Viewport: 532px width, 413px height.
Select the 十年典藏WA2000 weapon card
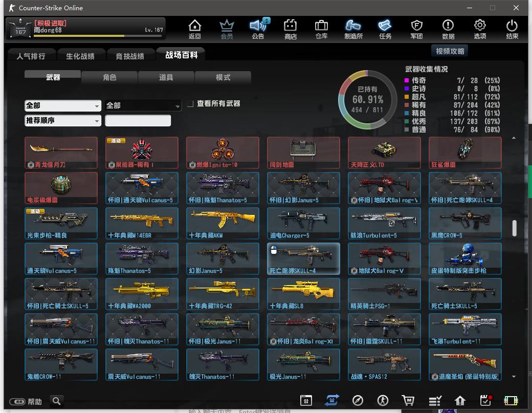[x=142, y=294]
